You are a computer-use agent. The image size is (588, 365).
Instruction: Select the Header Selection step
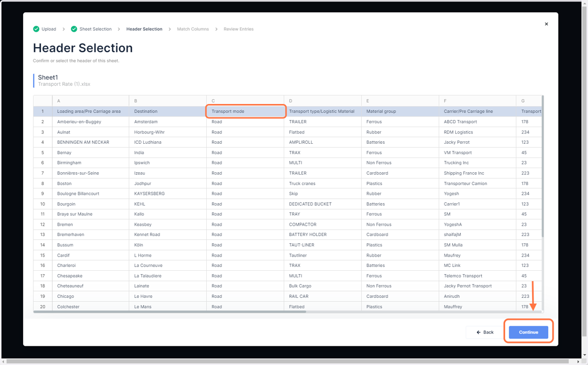(x=144, y=29)
